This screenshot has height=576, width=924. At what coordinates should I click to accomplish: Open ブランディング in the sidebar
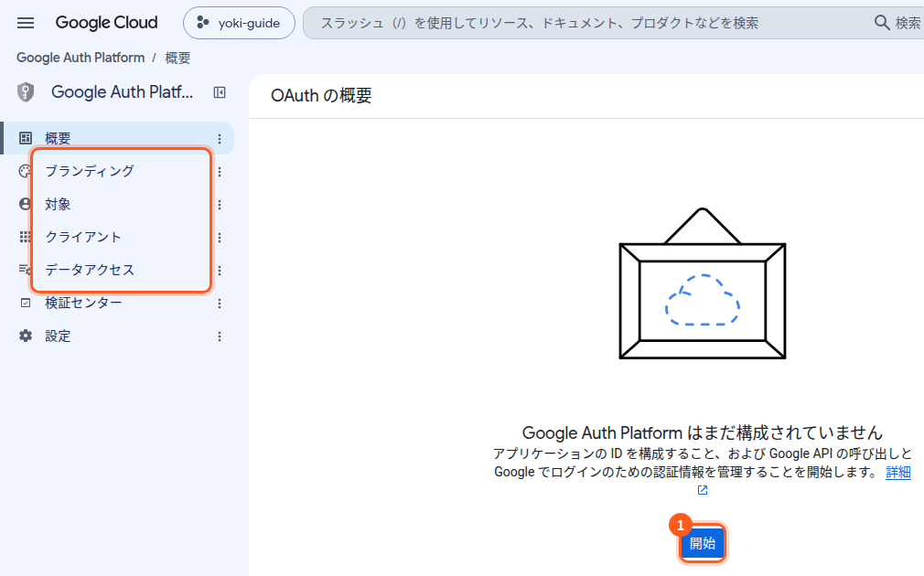click(x=118, y=171)
